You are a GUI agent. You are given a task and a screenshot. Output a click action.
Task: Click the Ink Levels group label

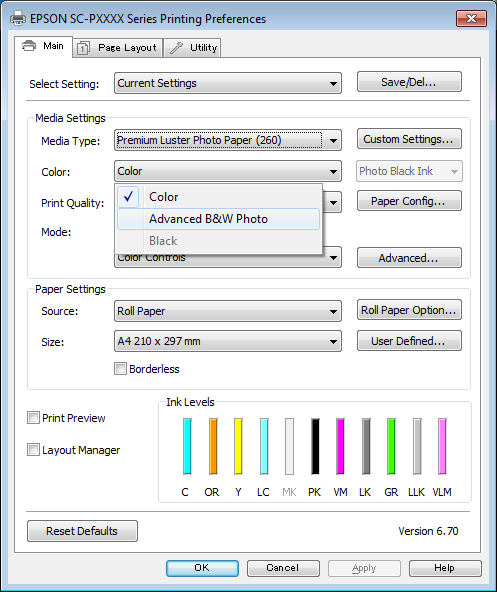pos(190,402)
